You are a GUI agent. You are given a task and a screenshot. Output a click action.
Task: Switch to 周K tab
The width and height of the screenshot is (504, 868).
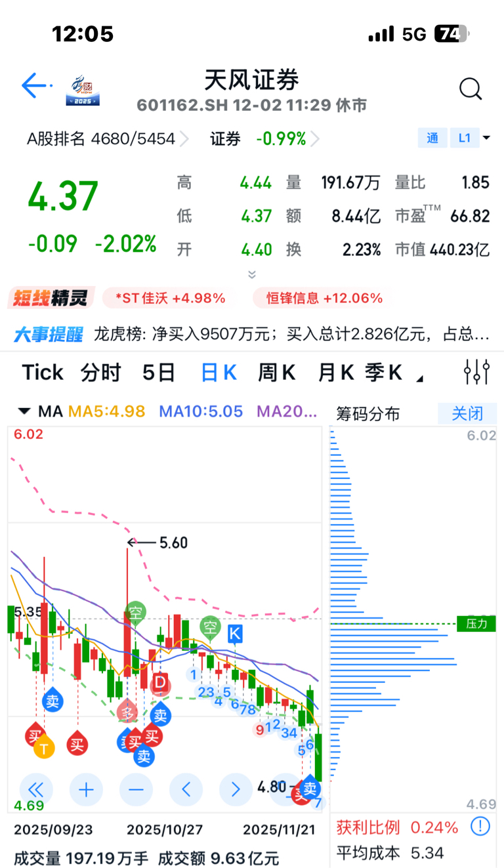tap(276, 373)
